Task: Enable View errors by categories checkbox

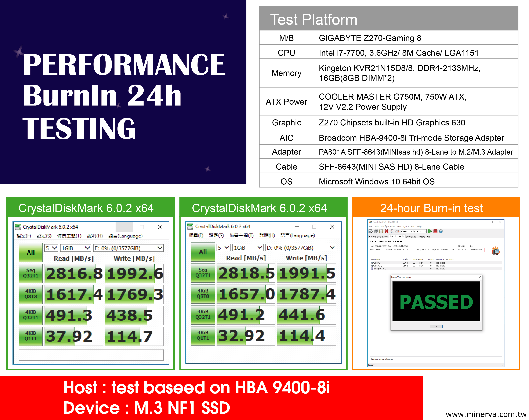Action: tap(370, 359)
